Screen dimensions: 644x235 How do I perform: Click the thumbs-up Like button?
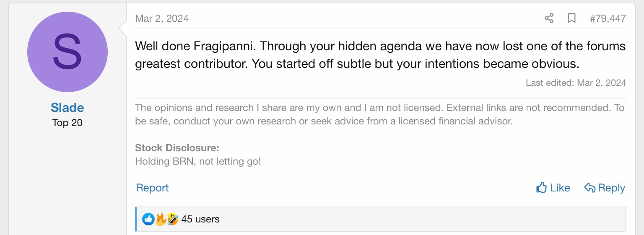click(553, 188)
